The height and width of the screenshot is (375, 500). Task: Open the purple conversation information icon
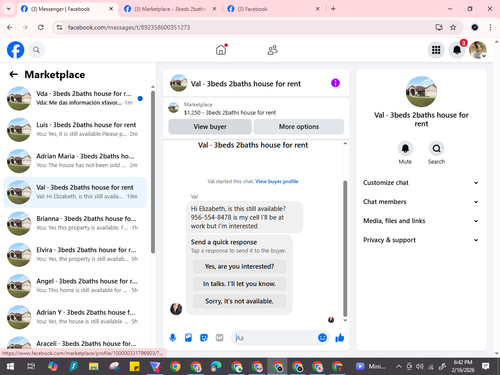point(335,83)
